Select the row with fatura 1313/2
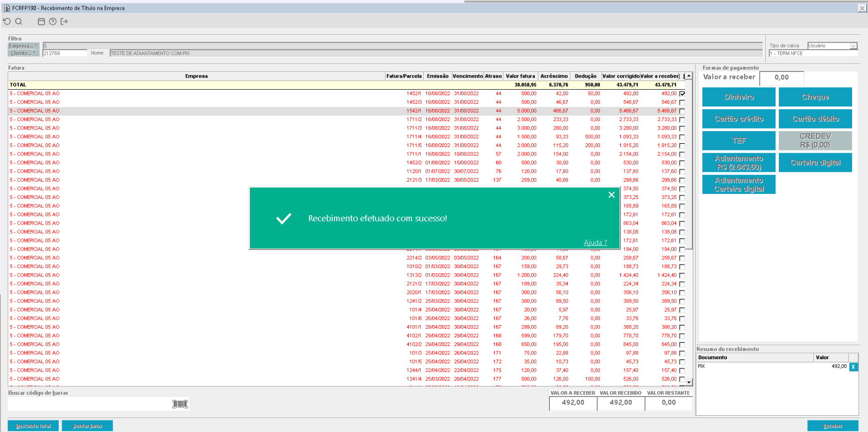Viewport: 868px width, 432px height. click(346, 276)
